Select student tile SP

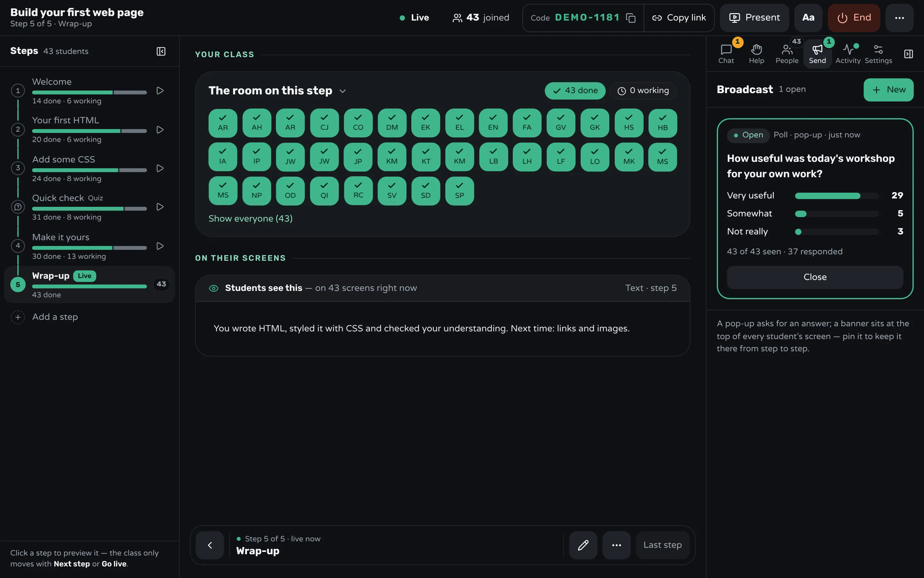click(x=459, y=191)
